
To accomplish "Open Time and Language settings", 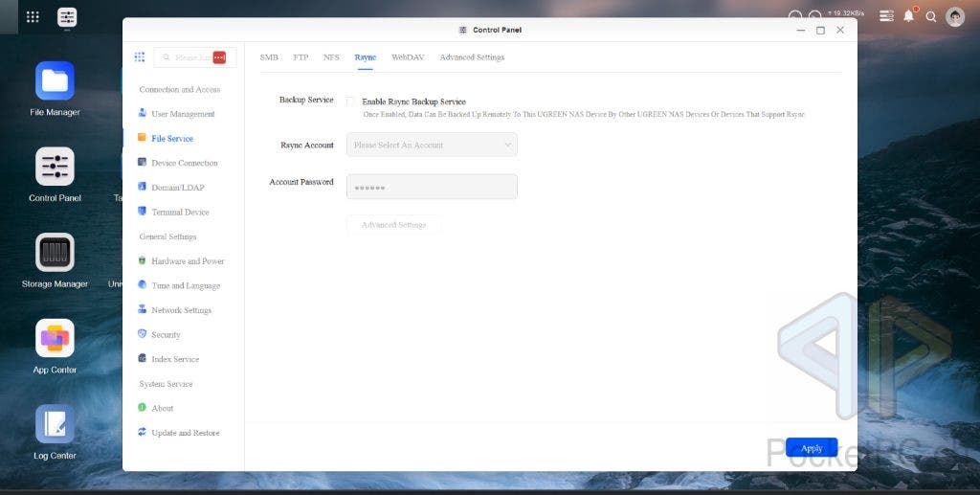I will (186, 285).
